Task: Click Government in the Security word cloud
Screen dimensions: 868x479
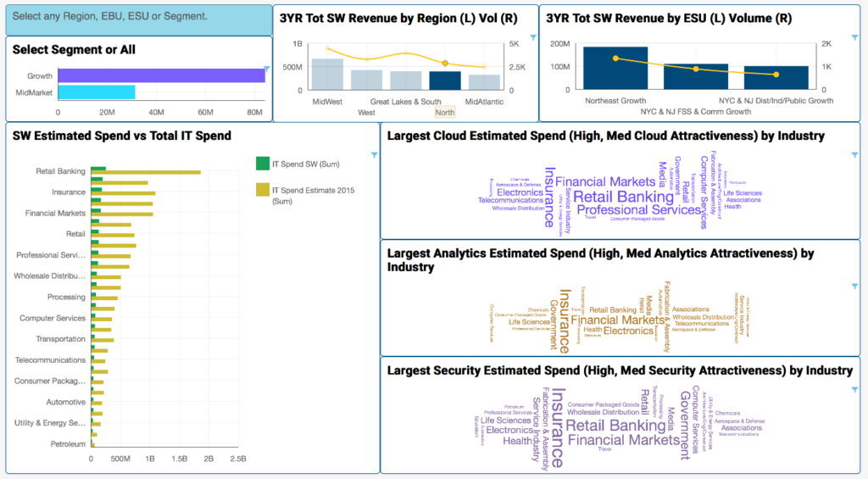Action: point(685,426)
